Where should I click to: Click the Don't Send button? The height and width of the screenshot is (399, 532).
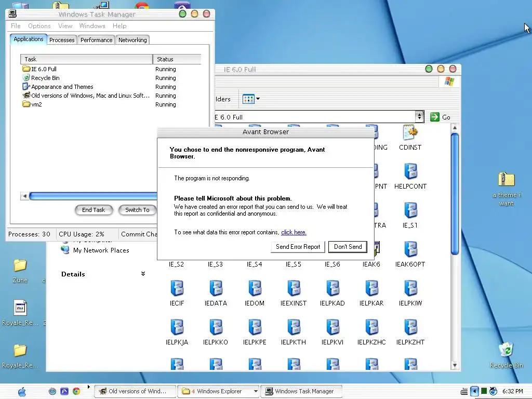tap(348, 247)
